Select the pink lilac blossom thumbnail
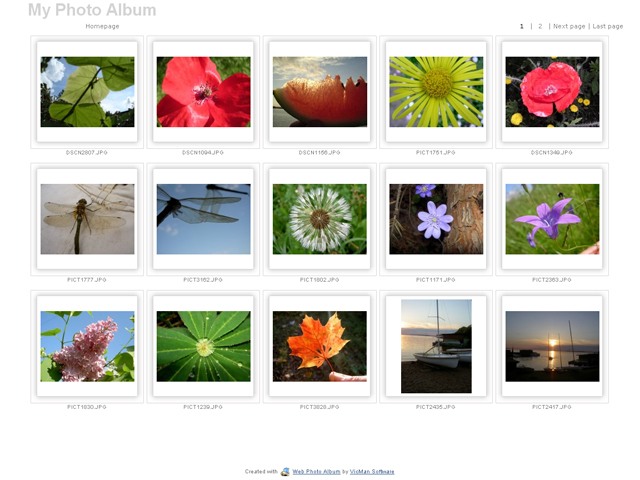This screenshot has width=640, height=480. [87, 346]
